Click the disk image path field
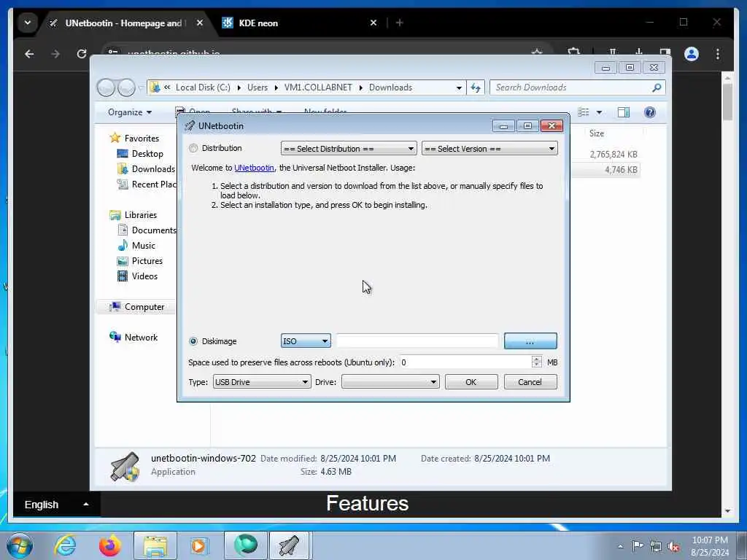 417,341
